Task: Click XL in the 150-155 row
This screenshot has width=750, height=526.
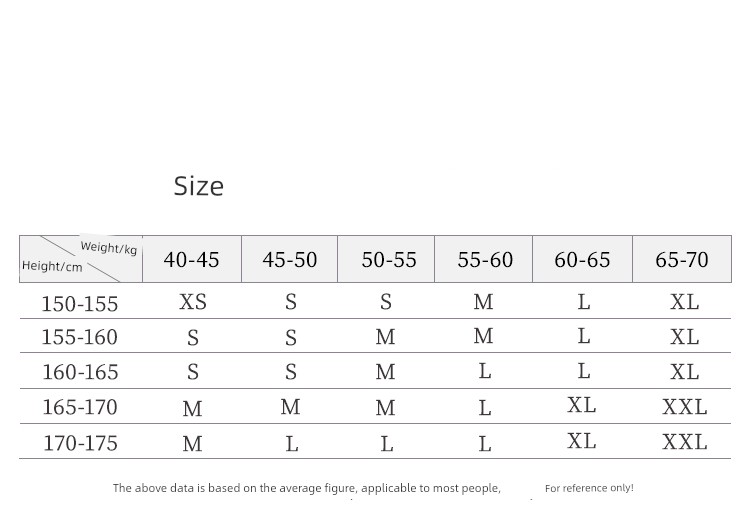Action: tap(684, 302)
